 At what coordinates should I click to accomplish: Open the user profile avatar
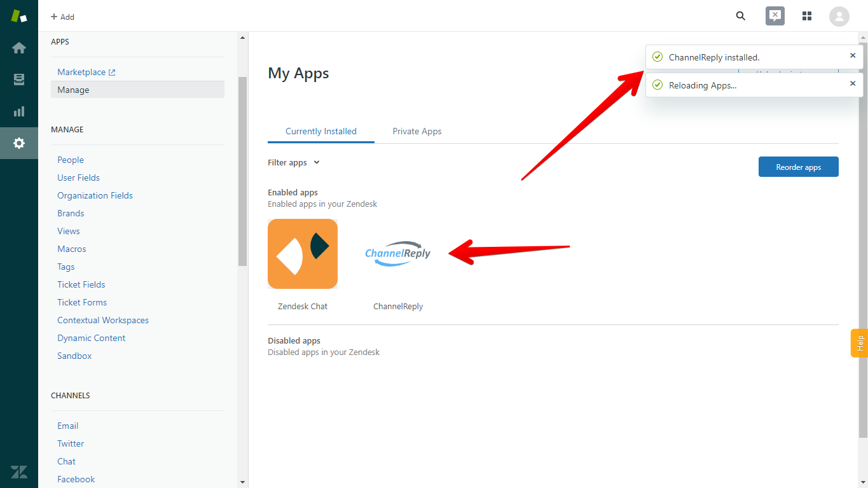point(839,17)
